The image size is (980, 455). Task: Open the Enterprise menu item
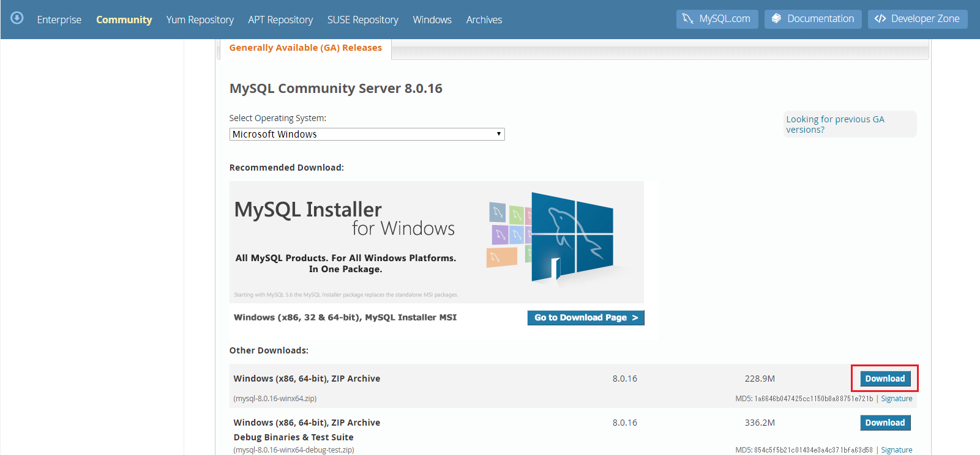tap(59, 20)
